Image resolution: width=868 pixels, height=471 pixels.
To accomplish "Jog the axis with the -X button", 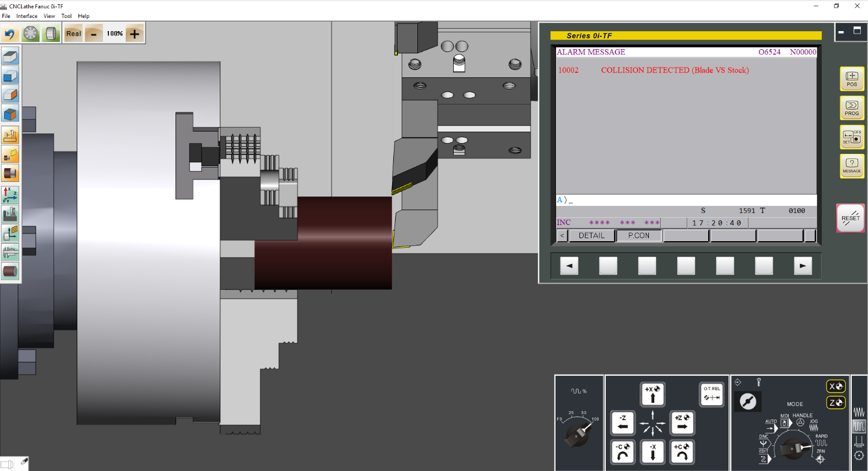I will coord(652,452).
